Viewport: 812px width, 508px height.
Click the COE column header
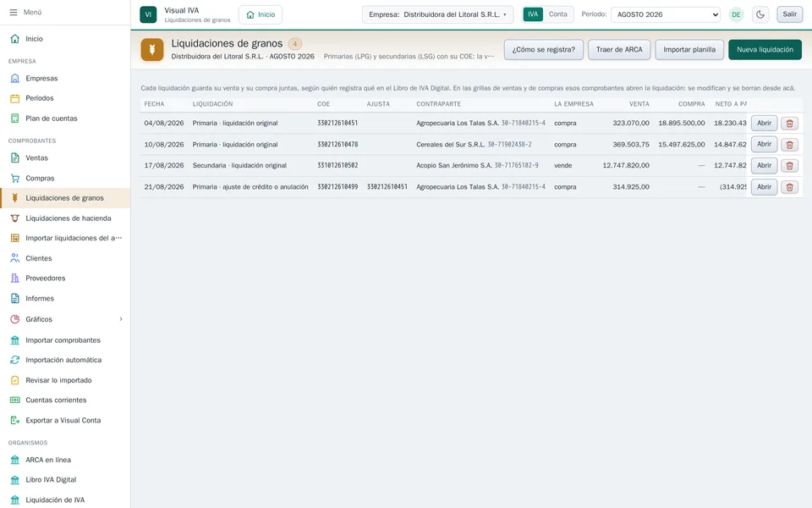pyautogui.click(x=324, y=104)
